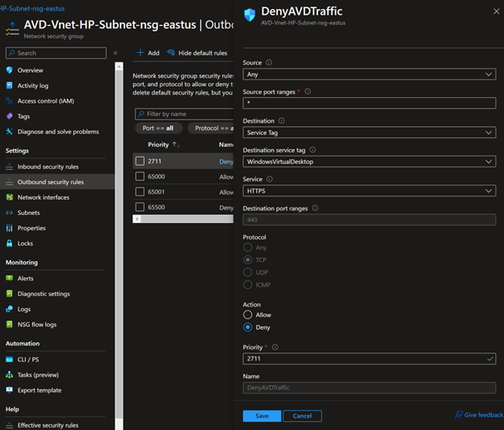Click the Properties icon
Screen dimensions: 504x430
click(x=10, y=228)
